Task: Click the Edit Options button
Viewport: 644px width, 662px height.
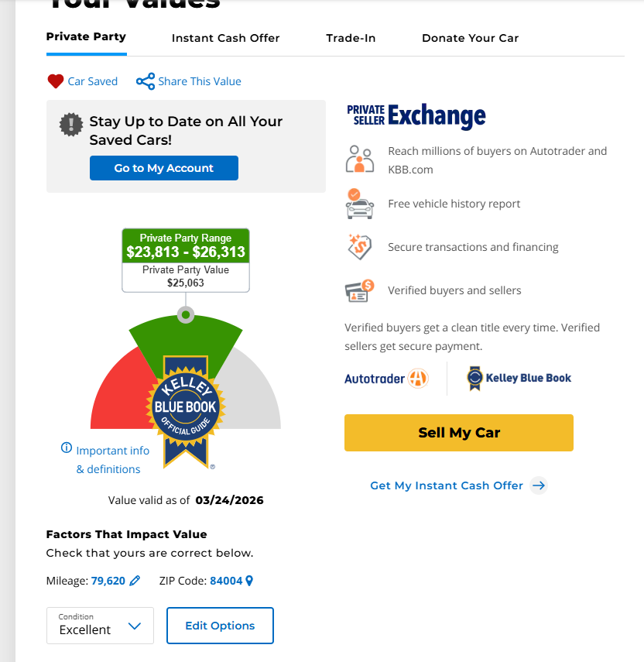Action: click(220, 626)
